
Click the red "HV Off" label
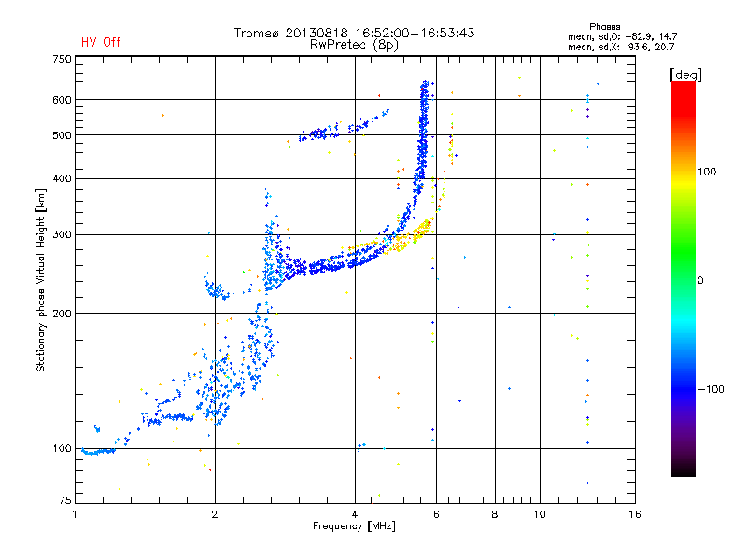tap(101, 42)
